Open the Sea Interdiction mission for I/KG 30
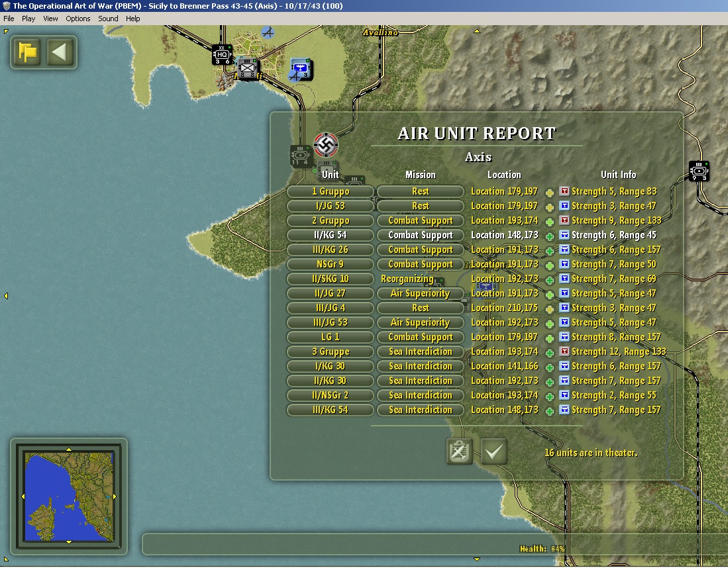The image size is (728, 568). click(420, 366)
